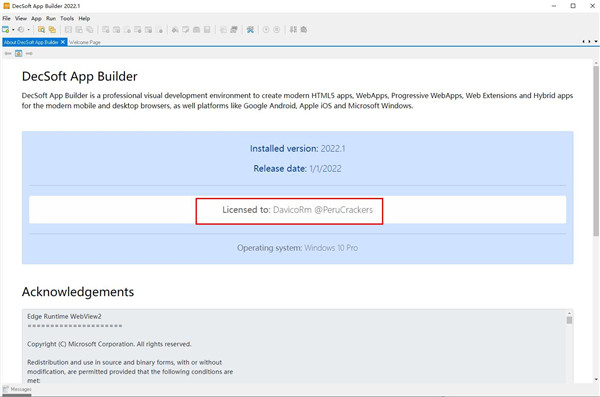Open the App menu
Viewport: 600px width, 397px height.
[36, 18]
